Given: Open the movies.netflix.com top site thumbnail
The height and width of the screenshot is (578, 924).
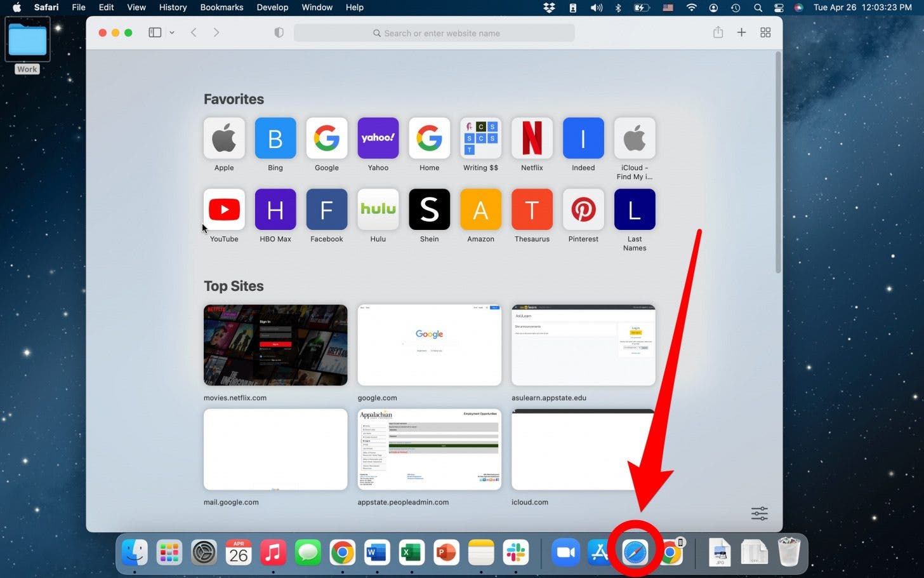Looking at the screenshot, I should point(275,345).
